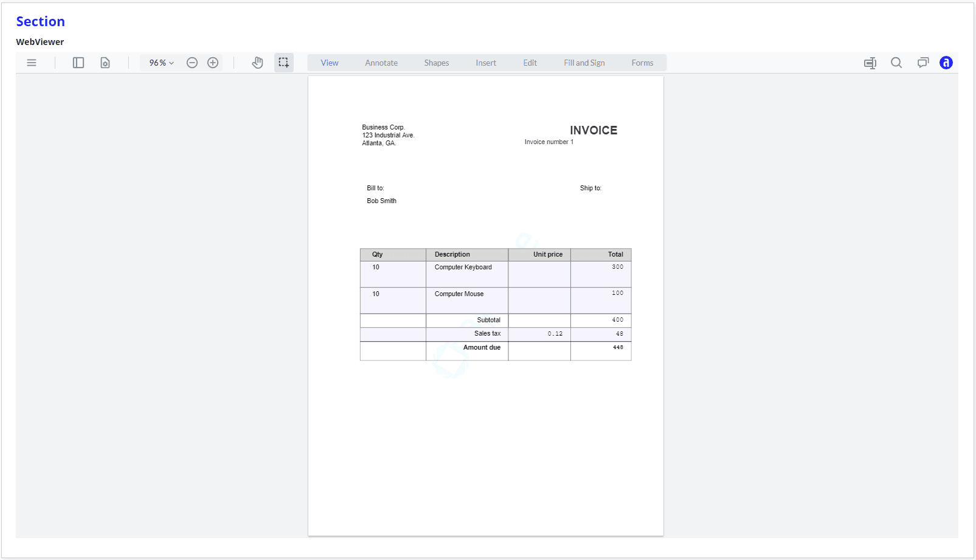Switch to the View tab
The image size is (976, 560).
[x=330, y=63]
